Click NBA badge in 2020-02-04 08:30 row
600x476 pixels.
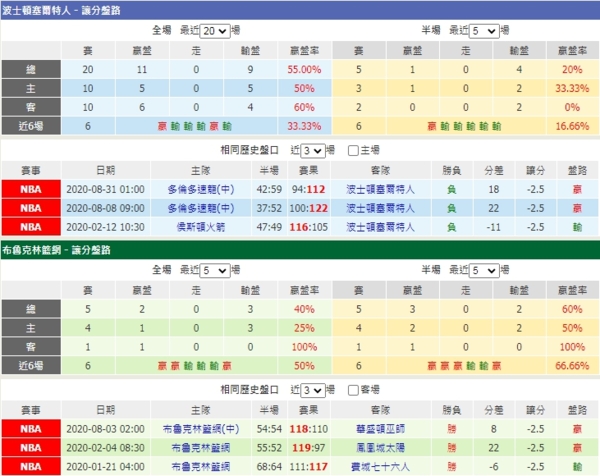pos(31,448)
